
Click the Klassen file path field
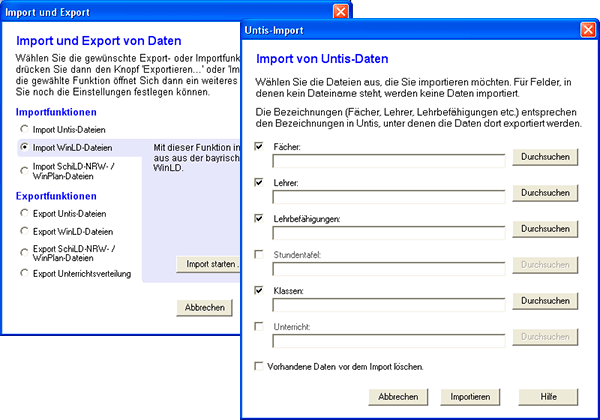(x=389, y=305)
